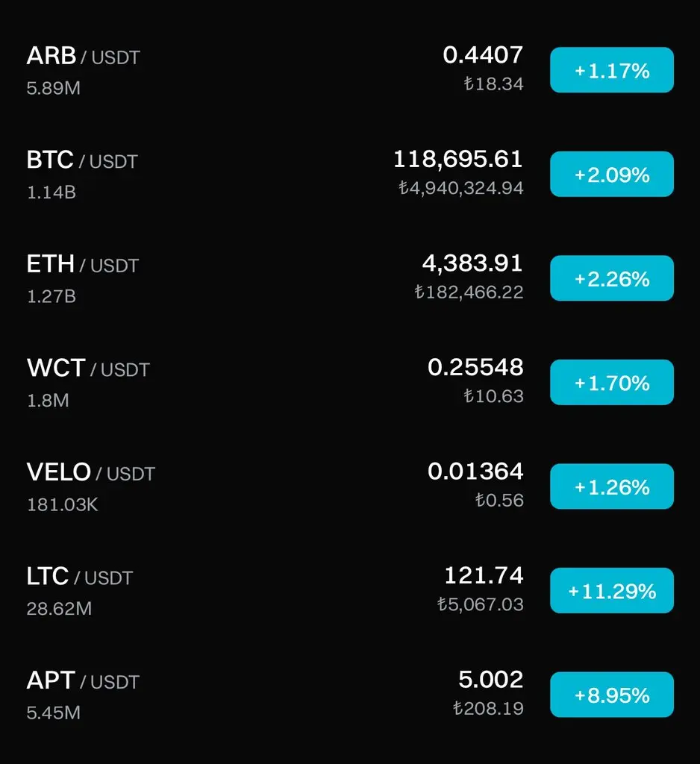Select the ARB volume 5.89M
The width and height of the screenshot is (700, 764).
click(53, 88)
